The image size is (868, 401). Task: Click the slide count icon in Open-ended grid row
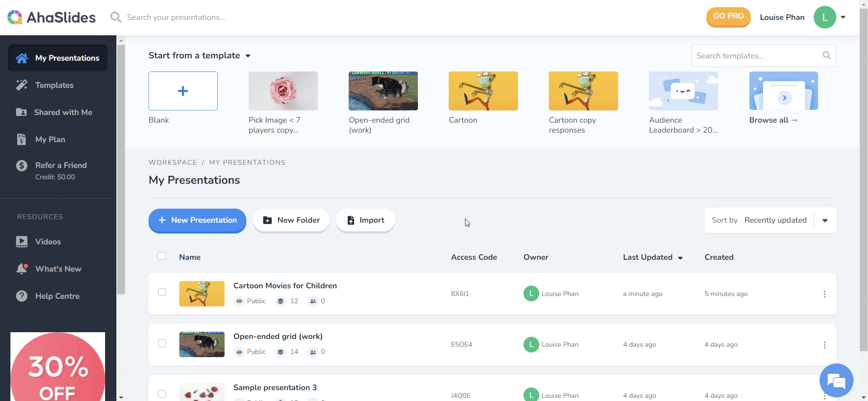tap(281, 352)
